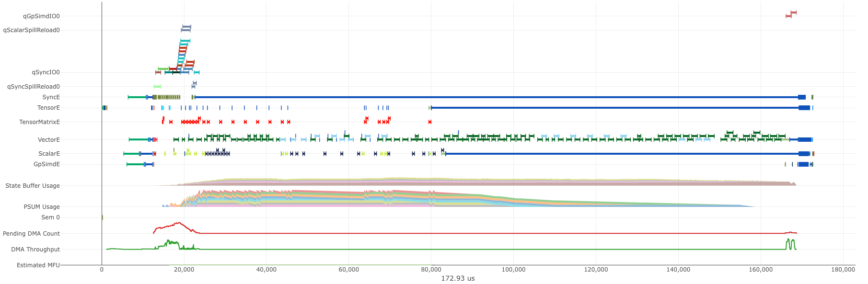The height and width of the screenshot is (284, 868).
Task: Select the VectorE engine label
Action: pos(49,140)
